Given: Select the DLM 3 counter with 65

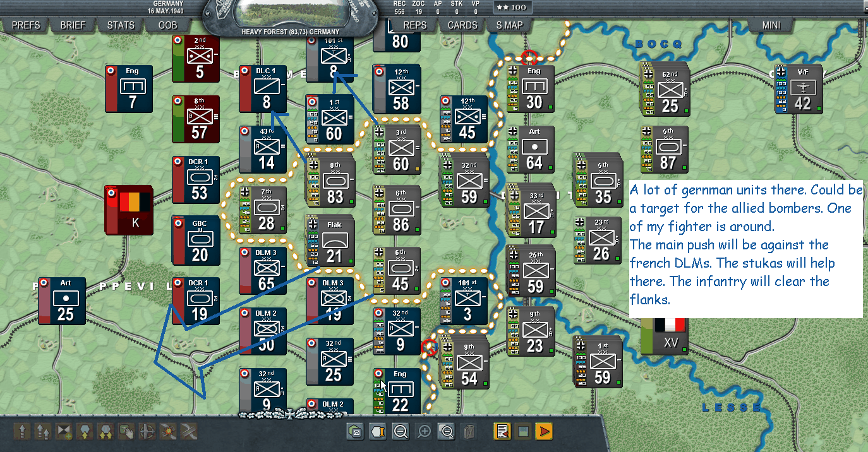Looking at the screenshot, I should coord(263,270).
